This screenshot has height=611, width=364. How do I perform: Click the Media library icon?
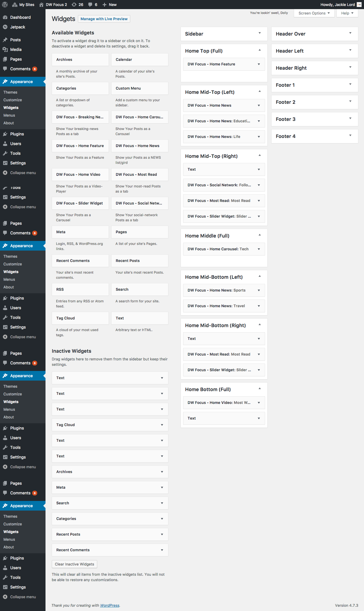click(x=5, y=49)
